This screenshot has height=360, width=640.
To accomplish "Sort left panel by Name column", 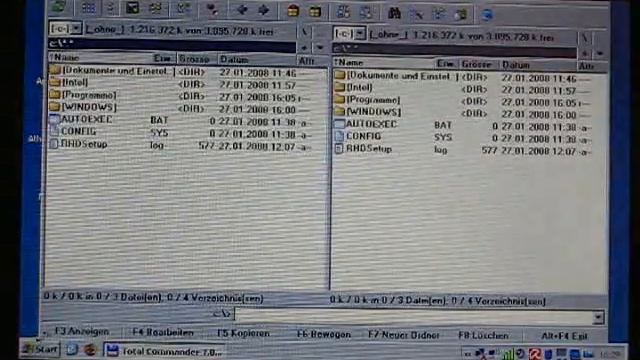I will (100, 58).
